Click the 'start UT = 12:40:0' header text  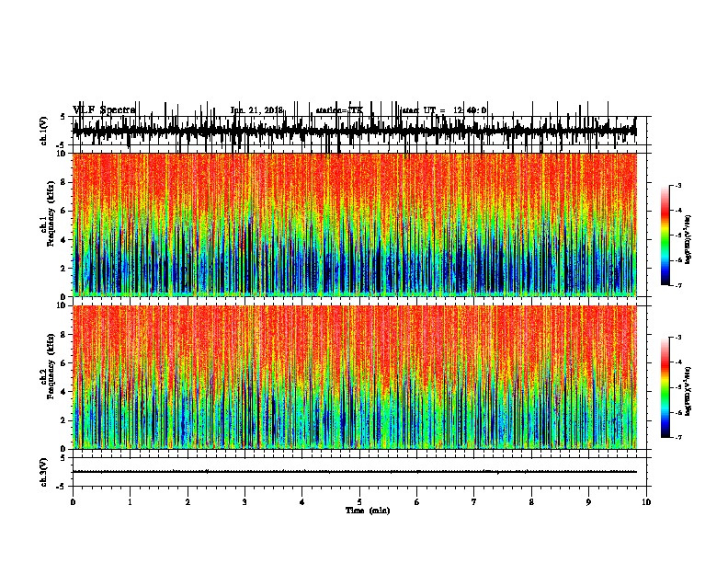(x=444, y=110)
